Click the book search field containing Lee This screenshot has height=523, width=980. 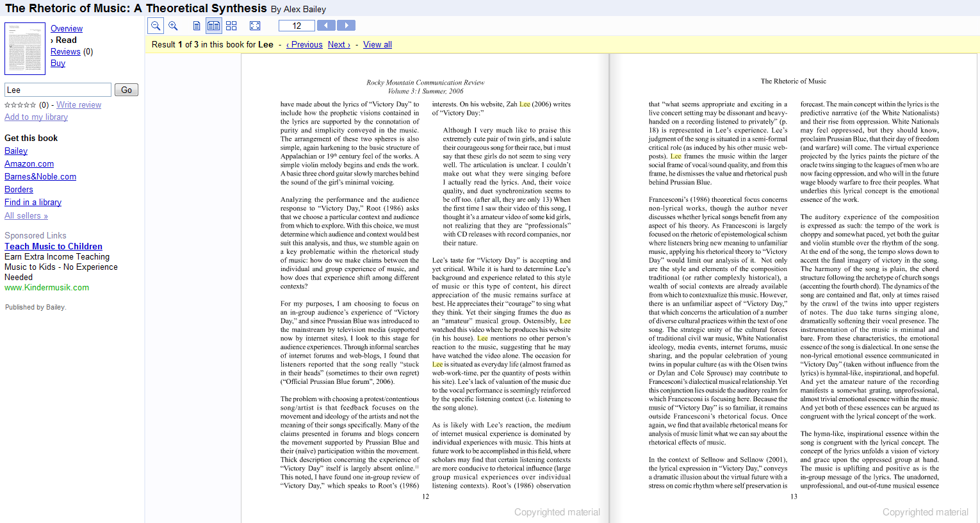click(58, 90)
